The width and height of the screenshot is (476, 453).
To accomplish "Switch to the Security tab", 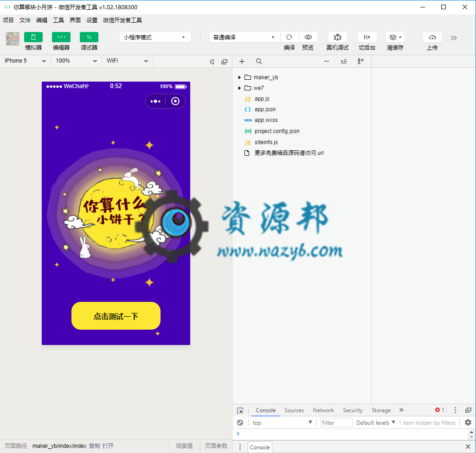I will pyautogui.click(x=353, y=410).
